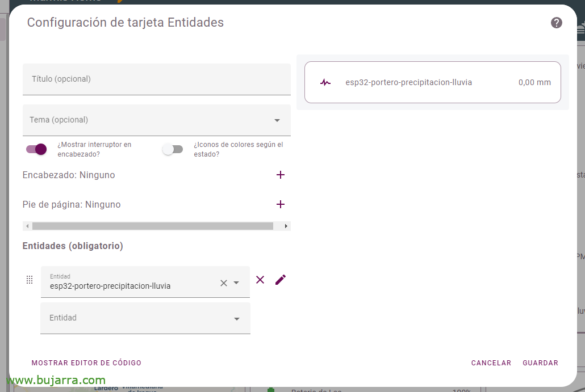Grab the entity row drag handle
This screenshot has height=392, width=585.
click(30, 280)
